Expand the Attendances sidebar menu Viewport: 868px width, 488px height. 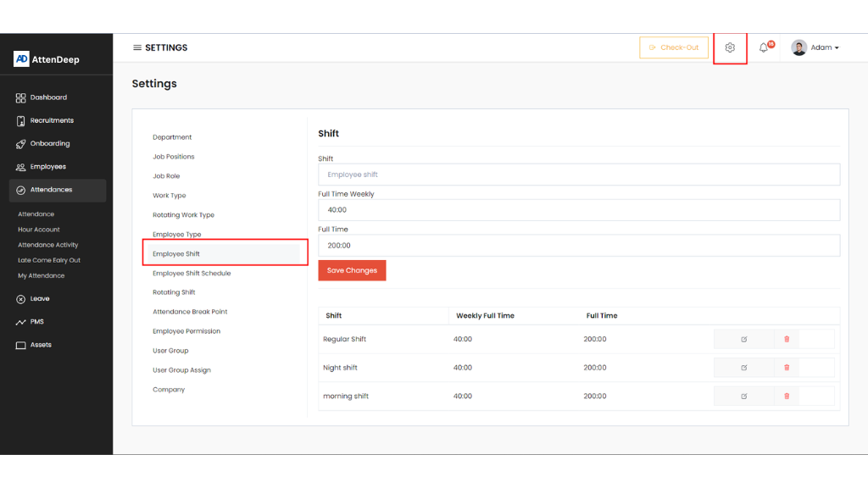(x=51, y=190)
